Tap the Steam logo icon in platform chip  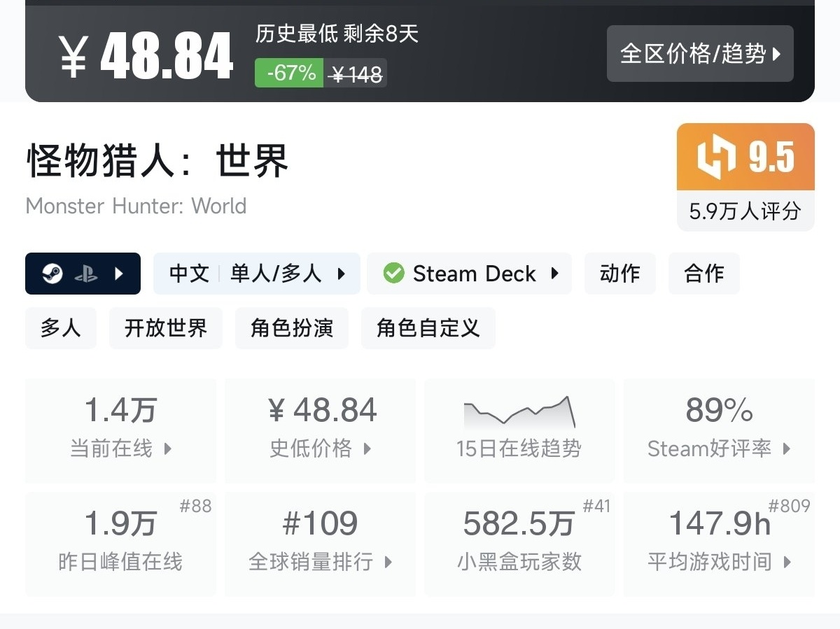(52, 274)
